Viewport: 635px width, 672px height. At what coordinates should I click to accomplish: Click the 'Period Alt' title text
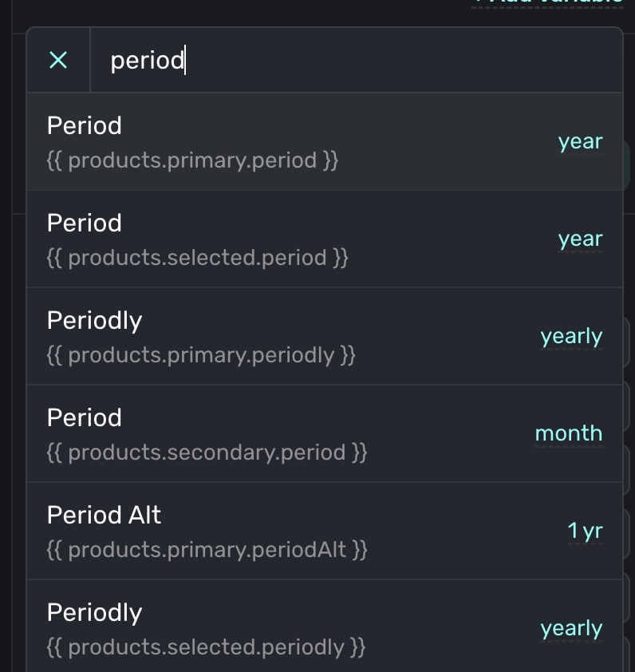point(104,515)
